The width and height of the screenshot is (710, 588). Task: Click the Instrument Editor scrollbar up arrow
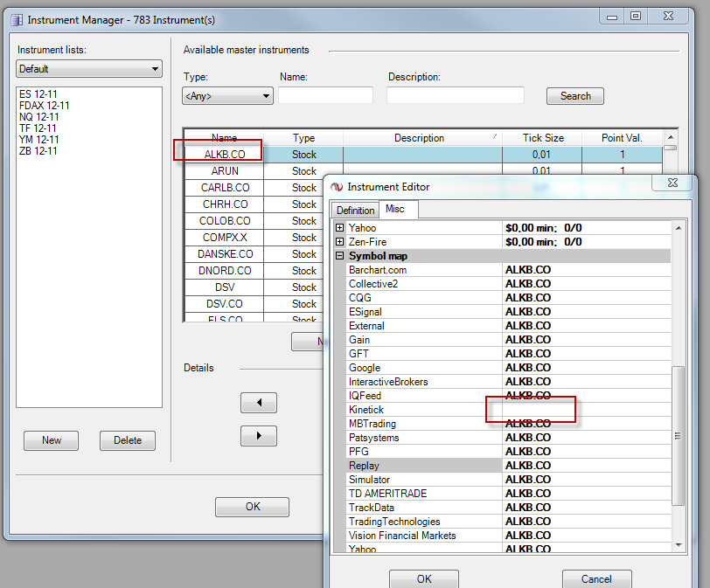click(679, 228)
